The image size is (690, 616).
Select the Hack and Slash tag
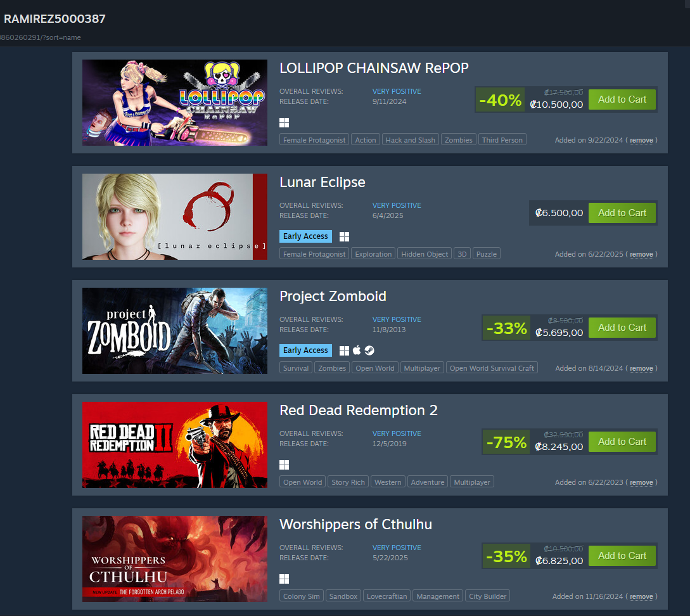click(410, 139)
